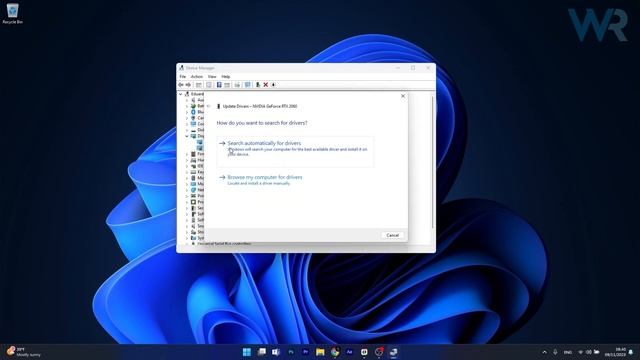Open After Effects from the taskbar
The width and height of the screenshot is (640, 360).
(x=349, y=352)
